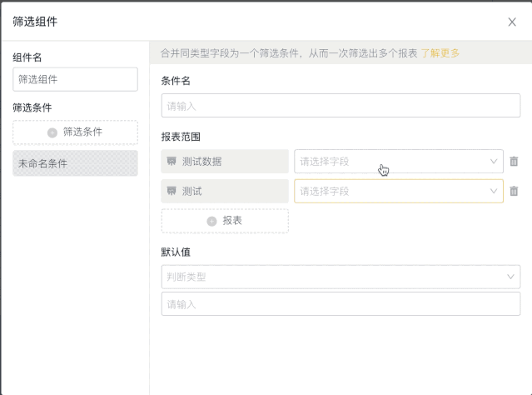Click chevron arrow of 测试数据 field selector
This screenshot has height=395, width=532.
(x=494, y=162)
